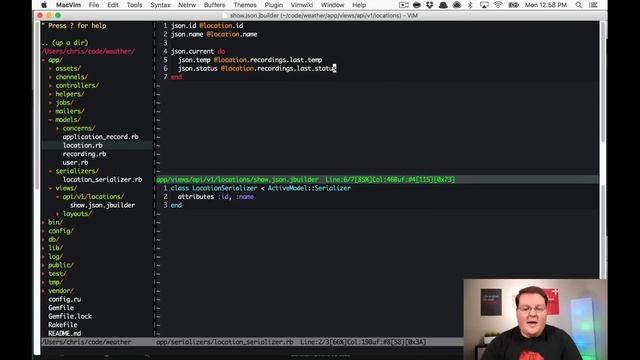Open the Edit menu
This screenshot has width=640, height=360.
pyautogui.click(x=113, y=5)
